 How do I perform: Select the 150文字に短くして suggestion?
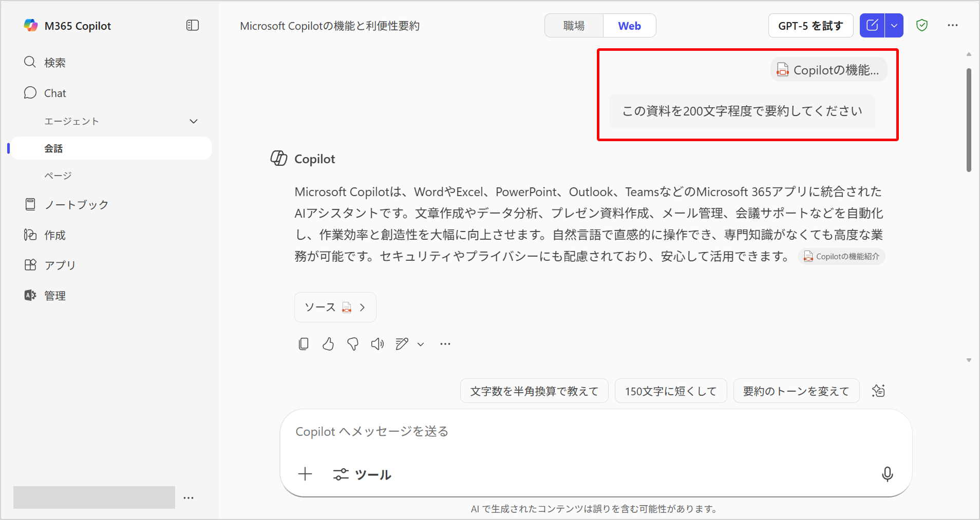(x=670, y=391)
